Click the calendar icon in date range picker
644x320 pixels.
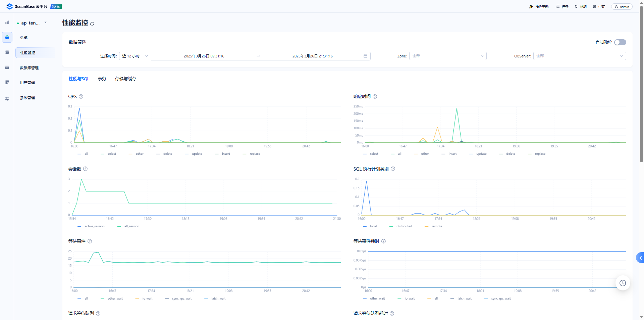pos(365,56)
